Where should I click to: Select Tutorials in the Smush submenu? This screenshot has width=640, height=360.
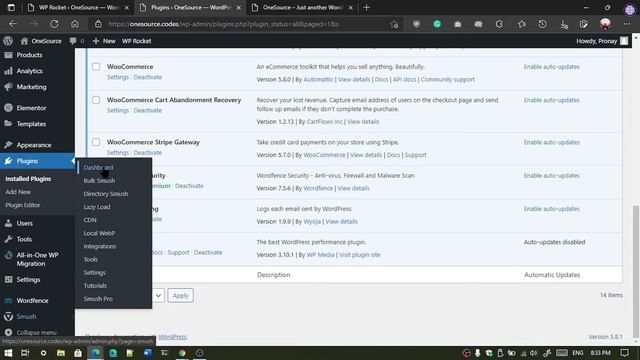click(95, 286)
